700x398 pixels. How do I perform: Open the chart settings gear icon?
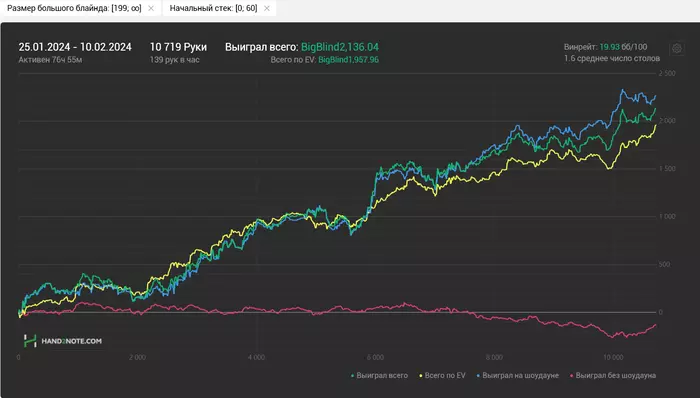click(677, 48)
